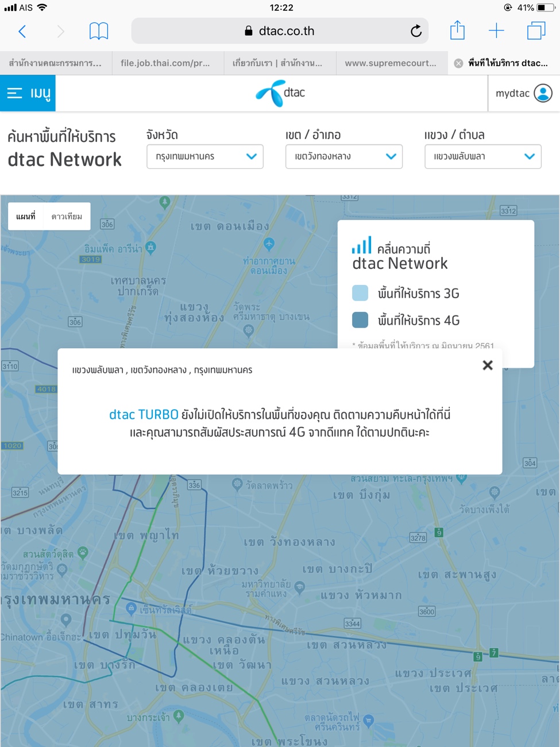The width and height of the screenshot is (560, 747).
Task: Tap the มหาวิทยาลัยรามคำแหง university marker
Action: 300,587
